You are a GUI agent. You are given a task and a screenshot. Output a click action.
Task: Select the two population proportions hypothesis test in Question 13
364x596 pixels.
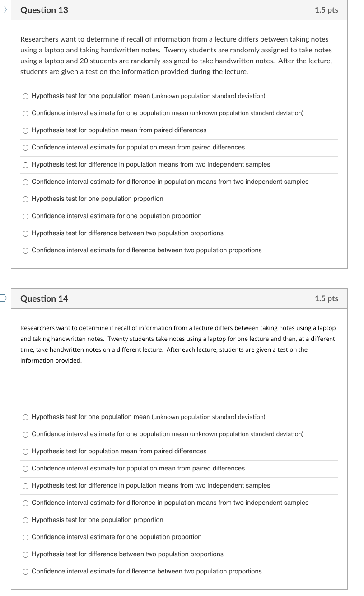coord(26,233)
